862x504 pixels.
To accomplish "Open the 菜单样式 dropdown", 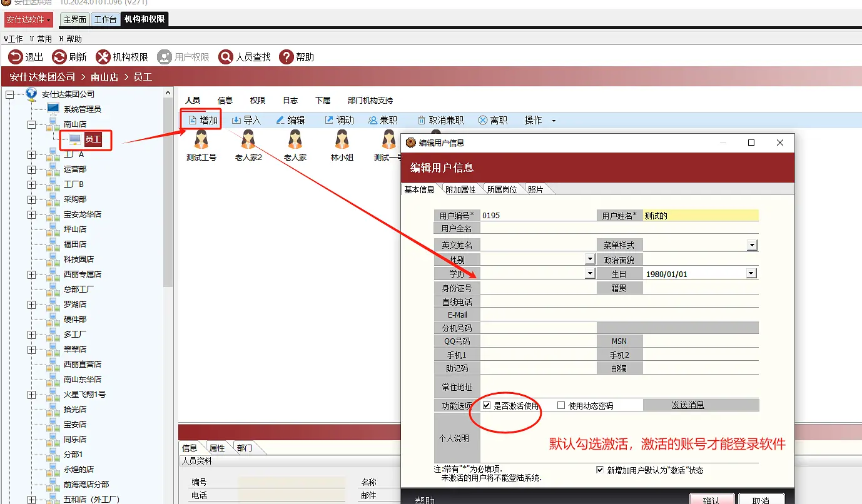I will click(752, 245).
